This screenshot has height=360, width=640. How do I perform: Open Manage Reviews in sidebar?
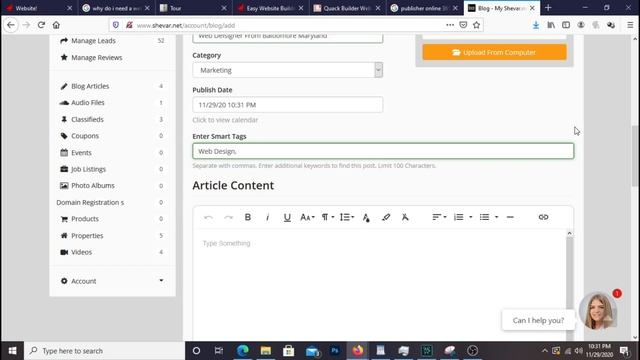pos(96,58)
